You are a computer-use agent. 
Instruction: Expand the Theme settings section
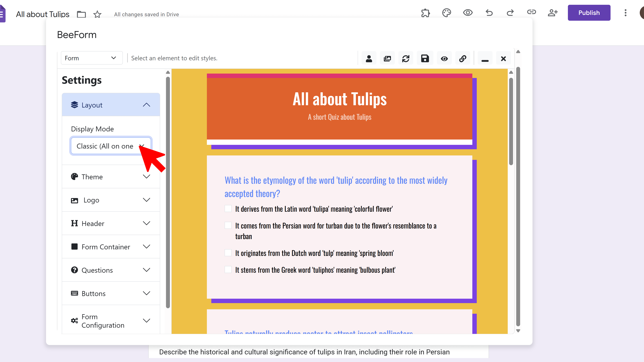click(x=111, y=177)
